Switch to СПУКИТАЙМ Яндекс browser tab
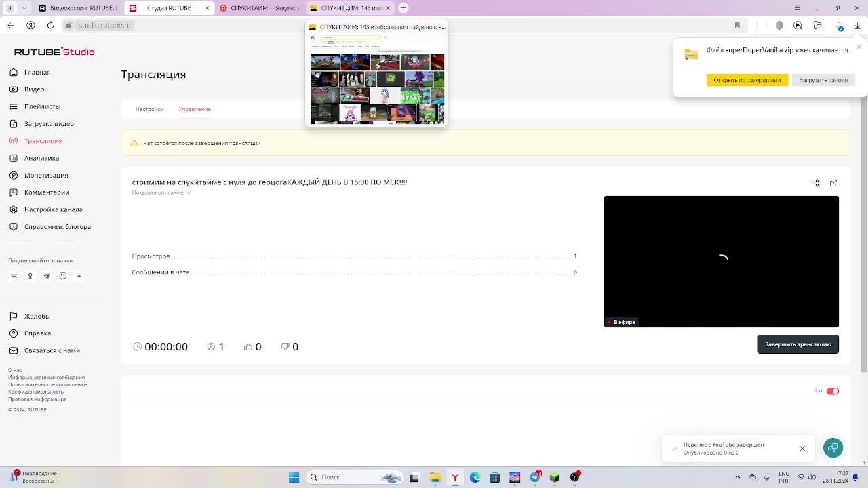The width and height of the screenshot is (868, 488). tap(259, 8)
